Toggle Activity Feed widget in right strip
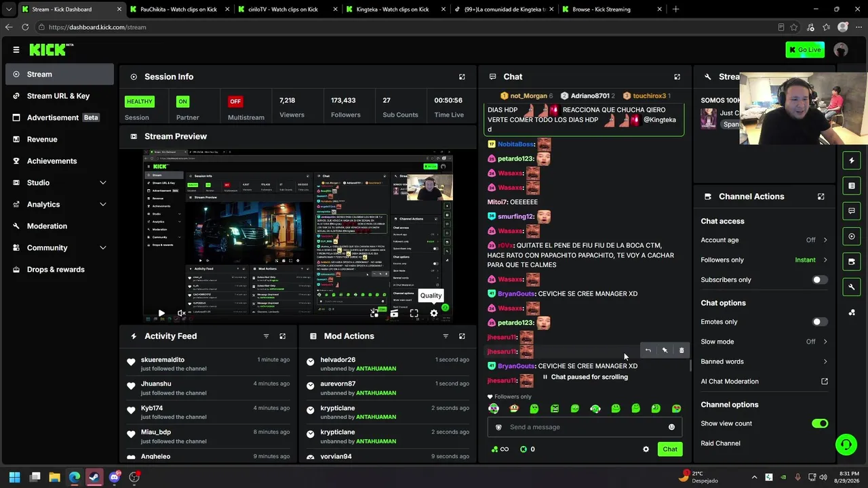868x488 pixels. coord(852,161)
